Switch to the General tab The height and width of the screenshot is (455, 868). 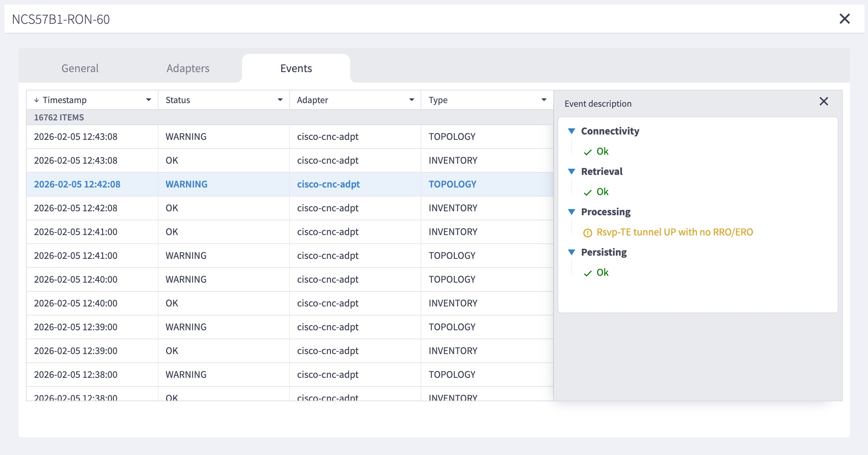coord(80,68)
